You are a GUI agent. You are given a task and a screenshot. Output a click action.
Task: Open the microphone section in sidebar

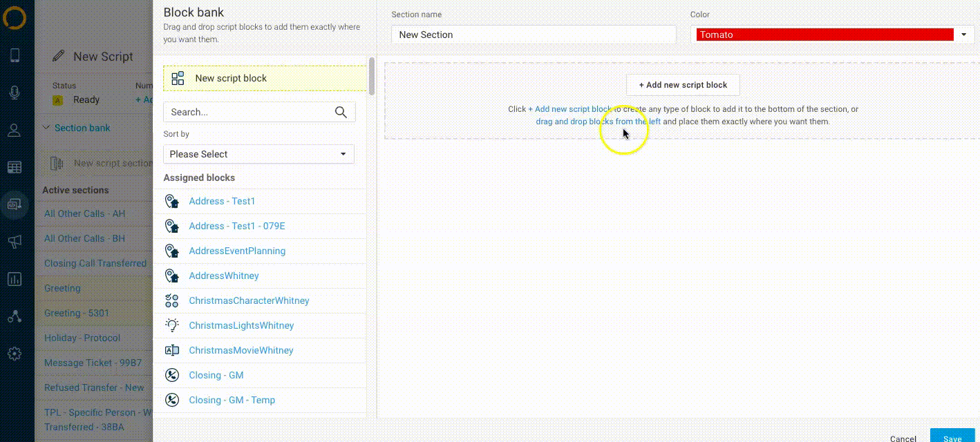pyautogui.click(x=15, y=93)
